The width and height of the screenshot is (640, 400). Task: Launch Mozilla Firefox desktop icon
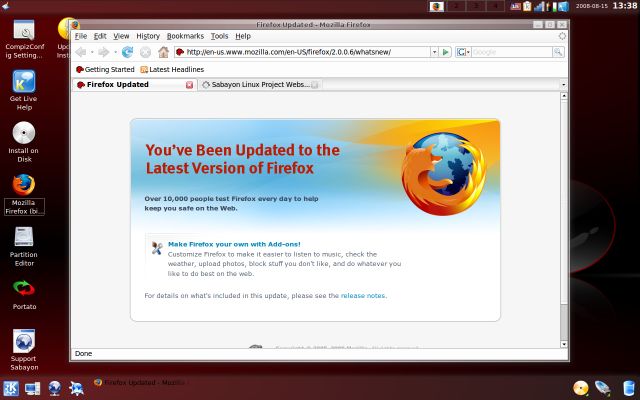24,194
